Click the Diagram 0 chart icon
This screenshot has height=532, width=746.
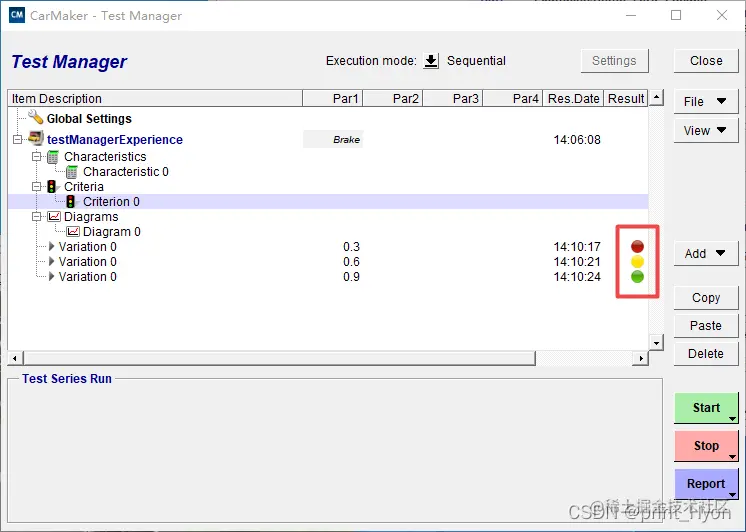[x=73, y=232]
